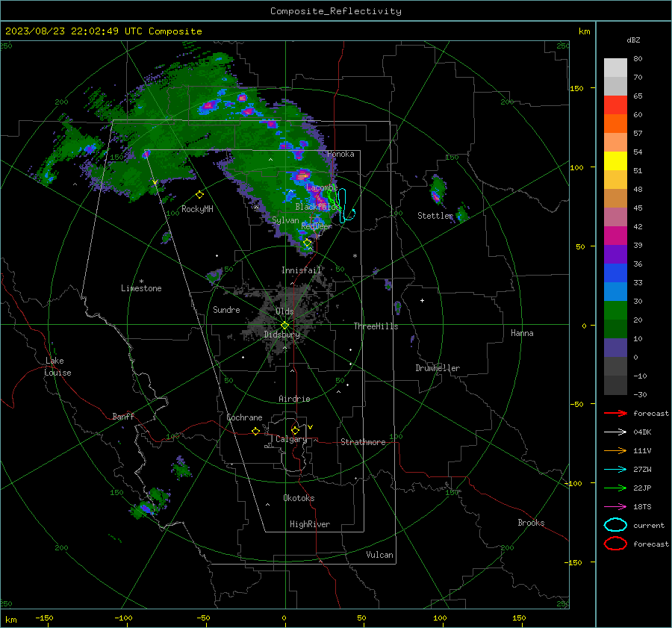Click the Vulcan city label
The width and height of the screenshot is (672, 628).
pyautogui.click(x=379, y=555)
